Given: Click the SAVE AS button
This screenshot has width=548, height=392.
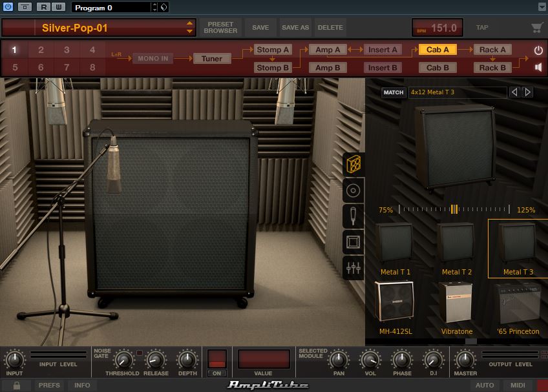Looking at the screenshot, I should click(x=295, y=28).
